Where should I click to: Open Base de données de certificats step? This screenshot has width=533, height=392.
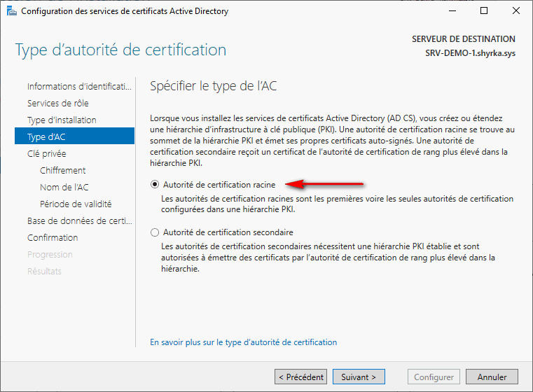78,221
